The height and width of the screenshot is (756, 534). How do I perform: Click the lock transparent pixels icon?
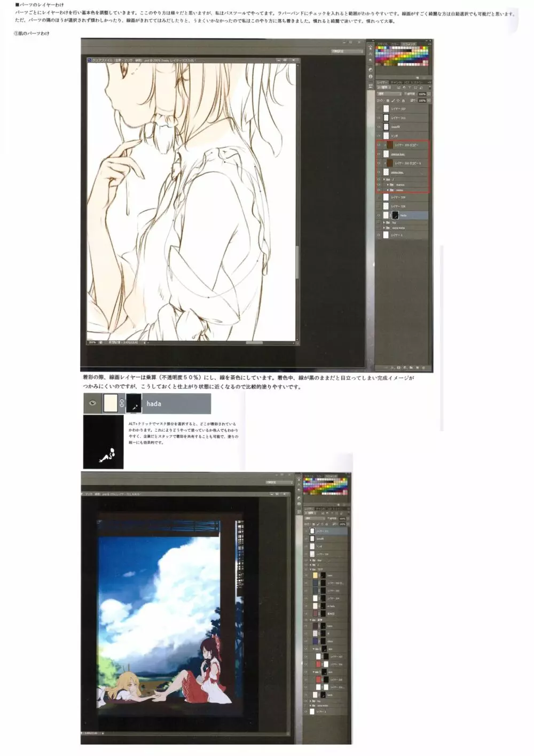[x=388, y=100]
